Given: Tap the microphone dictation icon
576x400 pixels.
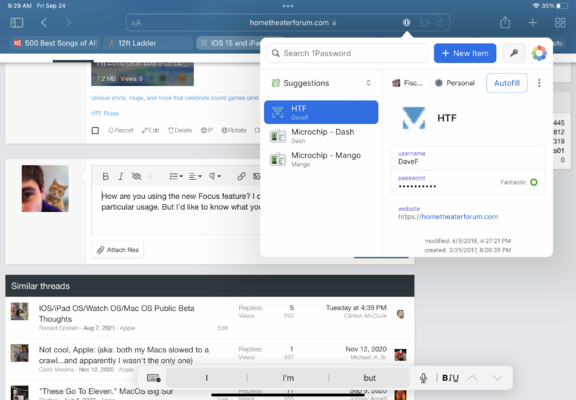Looking at the screenshot, I should [x=423, y=378].
